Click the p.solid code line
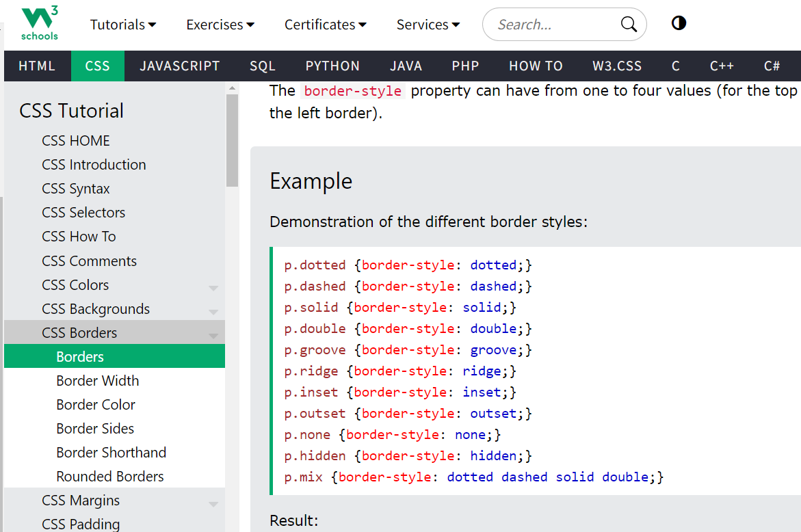Image resolution: width=801 pixels, height=532 pixels. tap(400, 307)
